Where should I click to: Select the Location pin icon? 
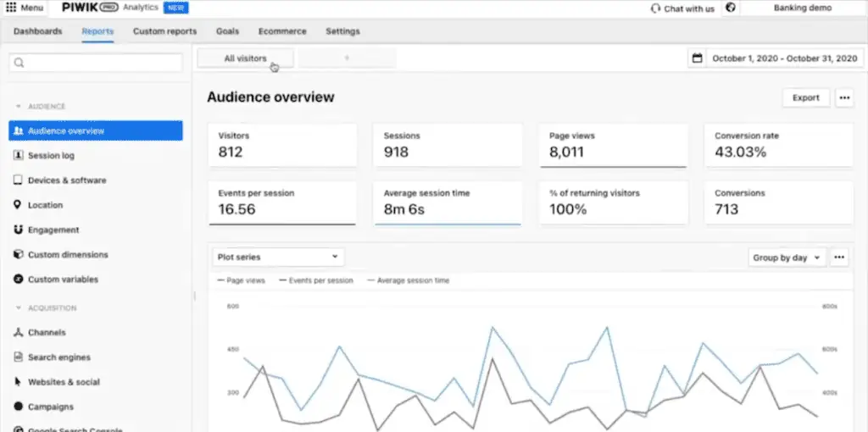point(19,205)
